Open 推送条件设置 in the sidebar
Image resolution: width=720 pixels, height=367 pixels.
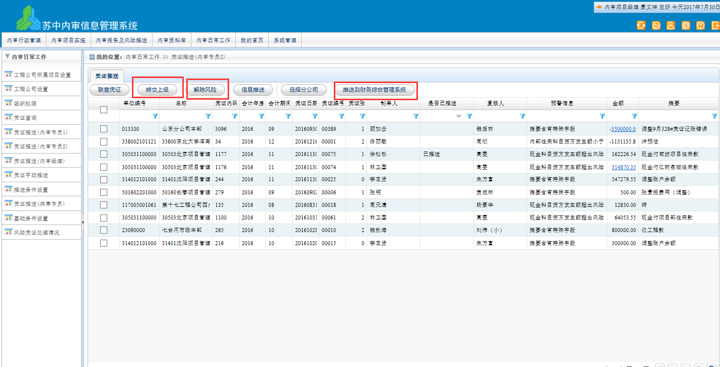coord(31,189)
